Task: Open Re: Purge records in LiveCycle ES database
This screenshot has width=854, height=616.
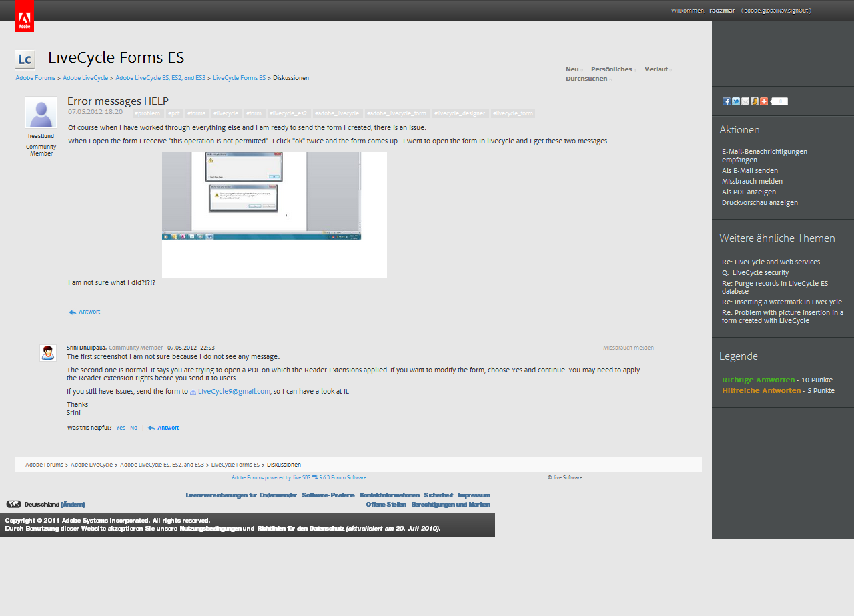Action: 775,287
